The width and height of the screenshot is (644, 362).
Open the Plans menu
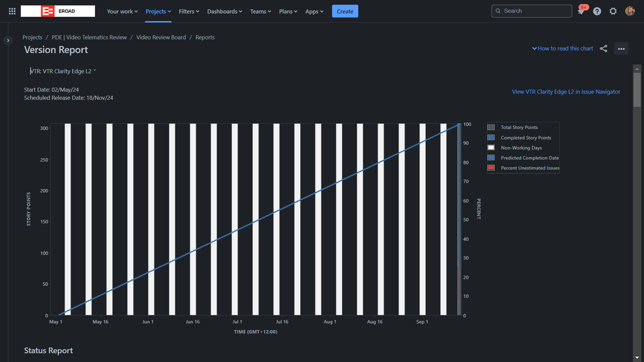(288, 11)
